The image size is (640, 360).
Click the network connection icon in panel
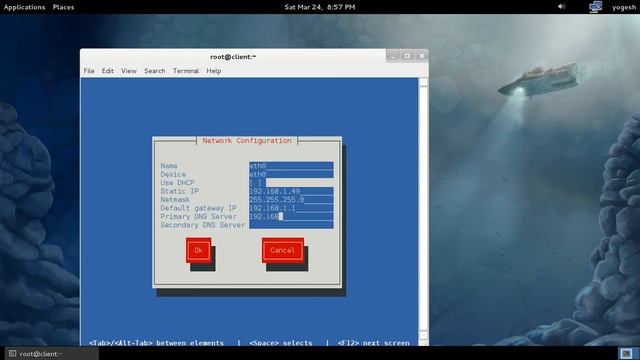coord(596,7)
